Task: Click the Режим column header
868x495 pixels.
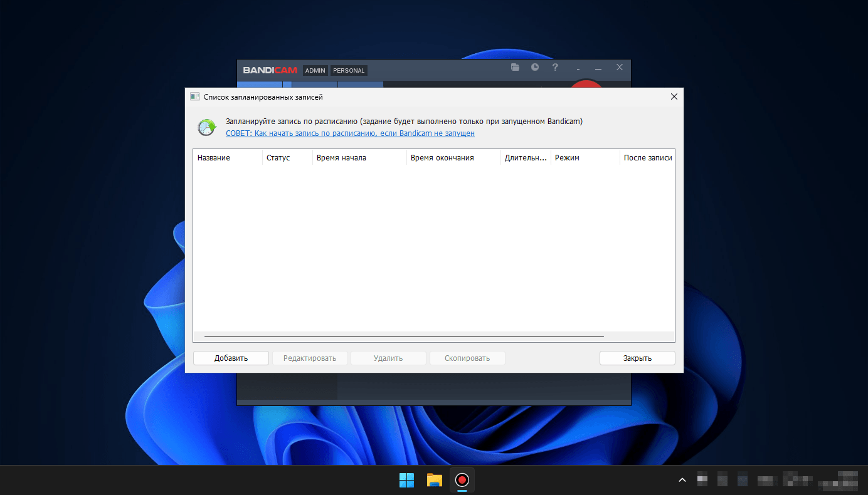Action: coord(585,158)
